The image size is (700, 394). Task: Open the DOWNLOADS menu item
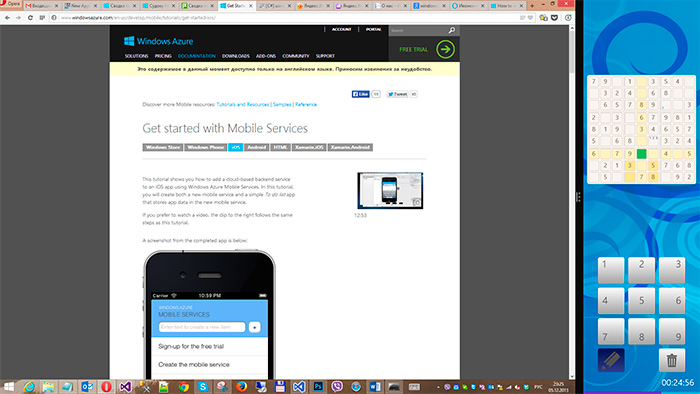[x=236, y=56]
